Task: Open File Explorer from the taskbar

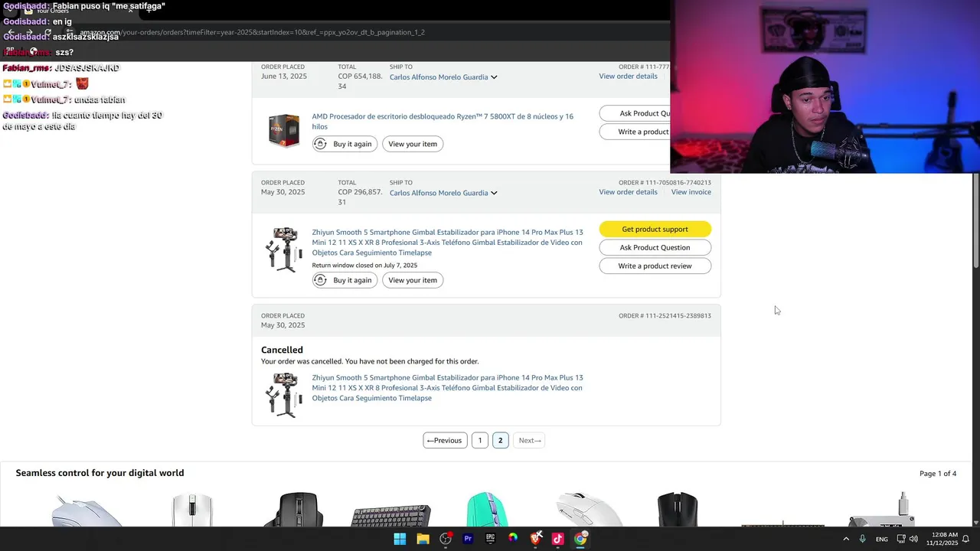Action: tap(423, 539)
